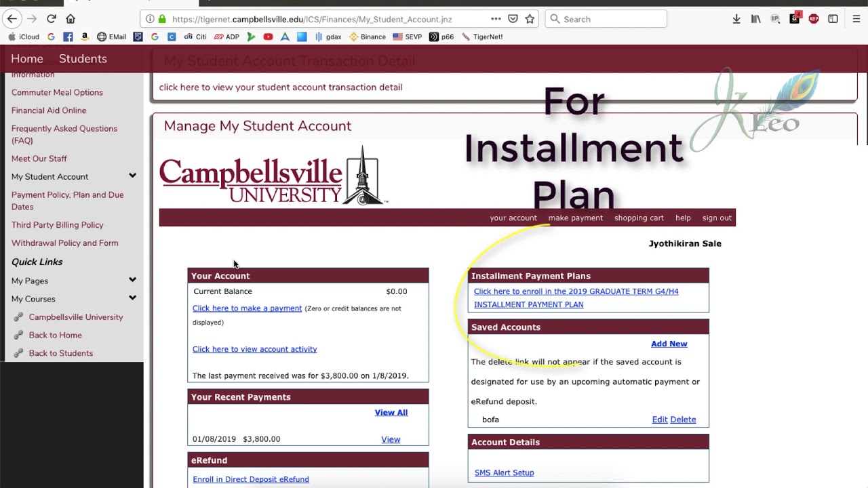Click Add New under Saved Accounts
This screenshot has width=868, height=488.
(x=669, y=344)
